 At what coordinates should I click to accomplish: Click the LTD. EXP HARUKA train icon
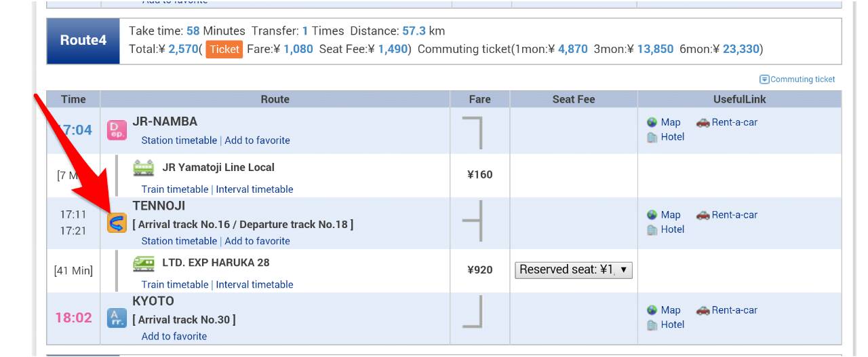point(144,263)
